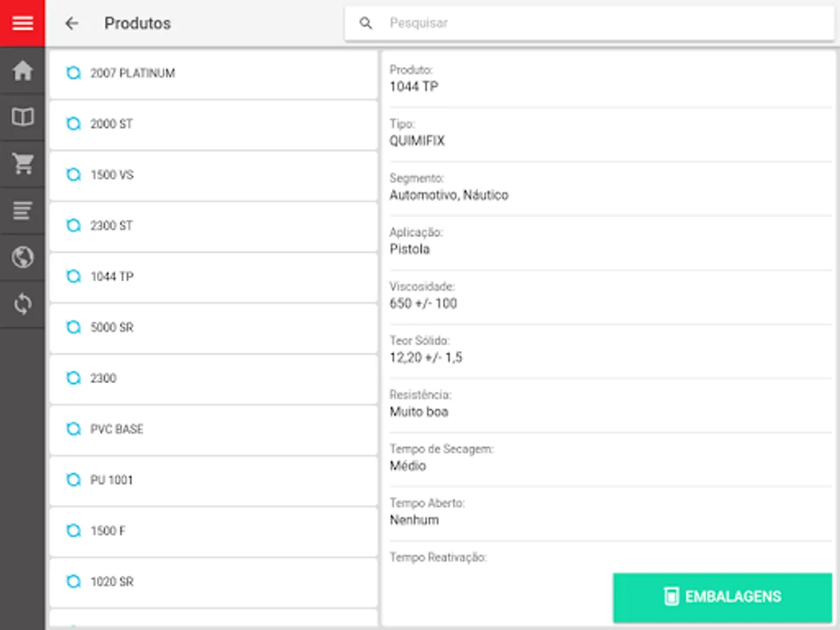Open the EMBALAGENS button
This screenshot has height=630, width=840.
pyautogui.click(x=722, y=597)
